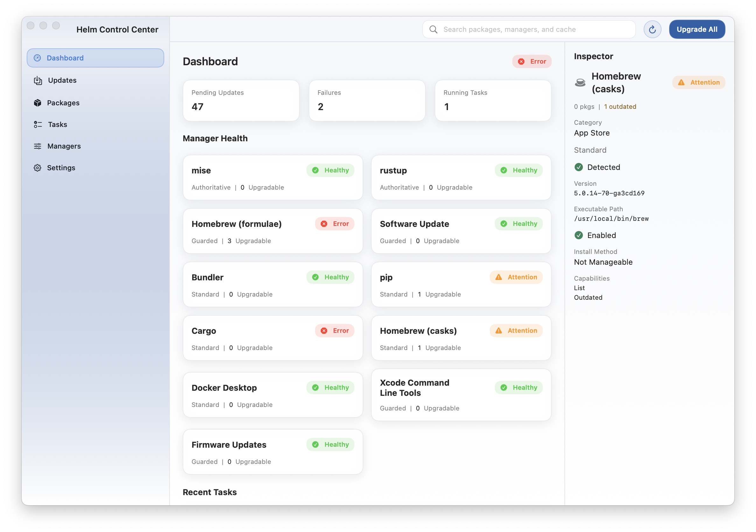Click the magnifier icon in the search bar
Screen dimensions: 756x532
pos(433,29)
